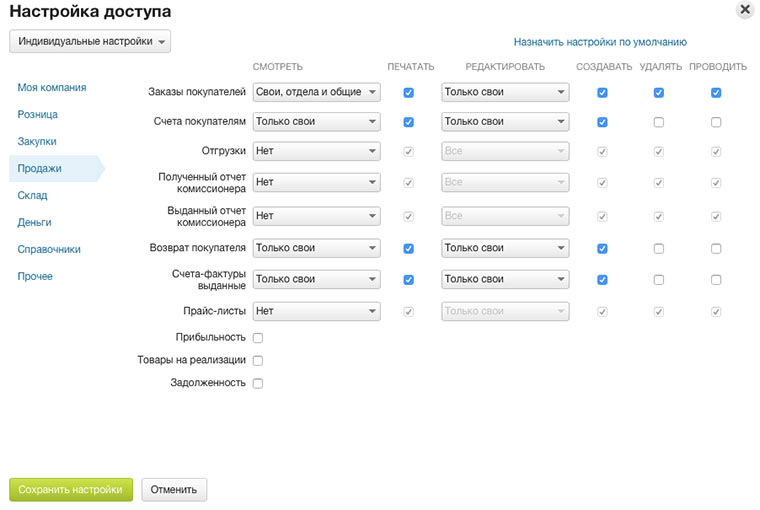Viewport: 760px width, 510px height.
Task: Toggle post permission for Возврат покупателя
Action: [x=716, y=248]
